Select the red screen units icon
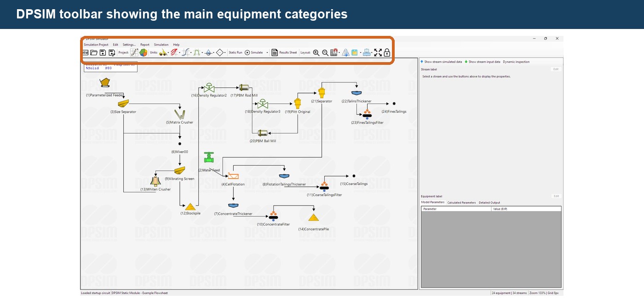The image size is (644, 299). (174, 52)
